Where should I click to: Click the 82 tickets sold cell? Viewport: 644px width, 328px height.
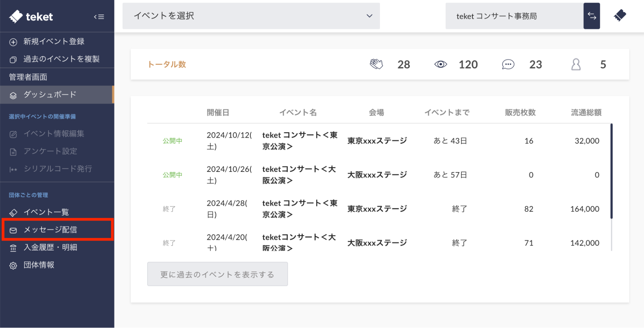[529, 209]
